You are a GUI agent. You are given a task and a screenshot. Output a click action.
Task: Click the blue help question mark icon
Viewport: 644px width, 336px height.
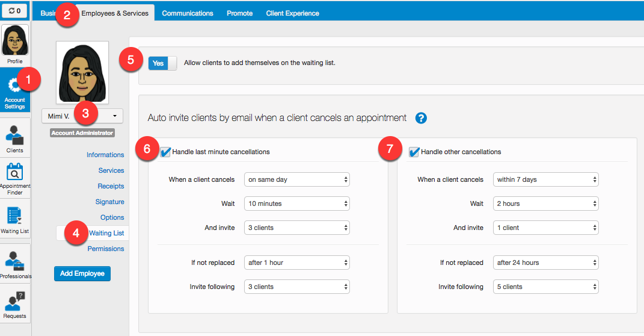coord(421,118)
